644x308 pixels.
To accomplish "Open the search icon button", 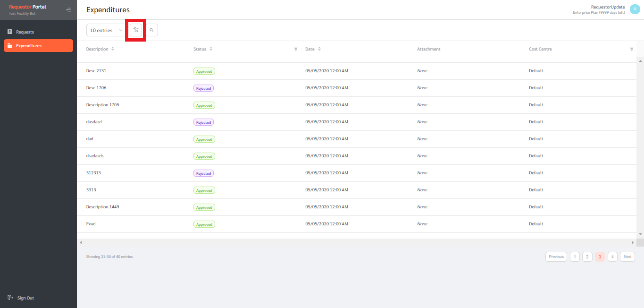I will pos(152,30).
